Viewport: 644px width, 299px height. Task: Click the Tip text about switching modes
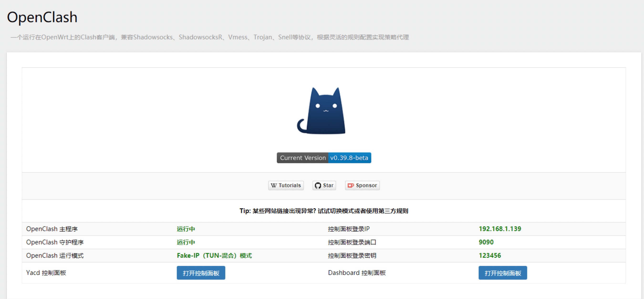tap(324, 211)
